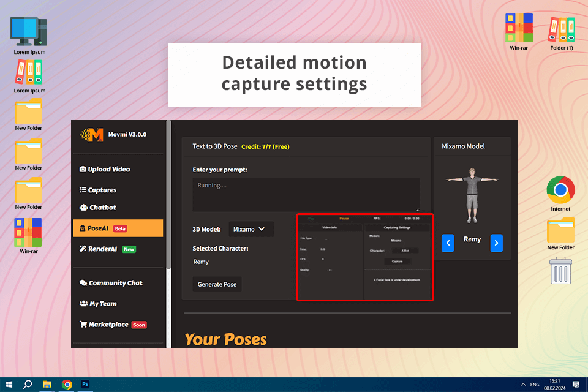This screenshot has height=392, width=588.
Task: Click the Generate Pose button
Action: [x=217, y=284]
